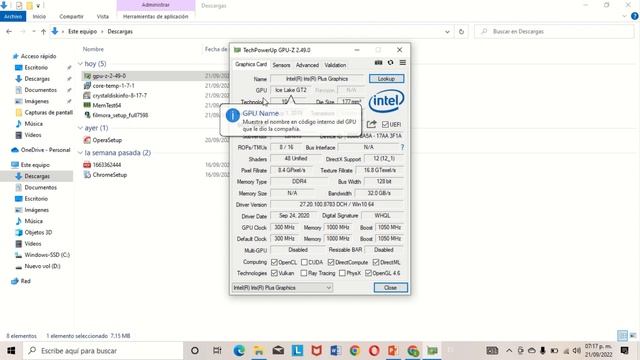Toggle the OpenGL 4.6 checkbox
Image resolution: width=640 pixels, height=360 pixels.
(x=368, y=273)
